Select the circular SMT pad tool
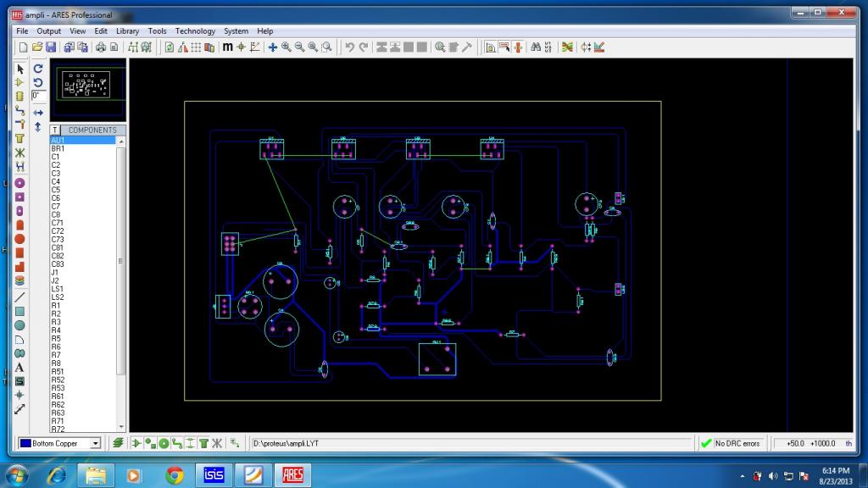 point(20,238)
